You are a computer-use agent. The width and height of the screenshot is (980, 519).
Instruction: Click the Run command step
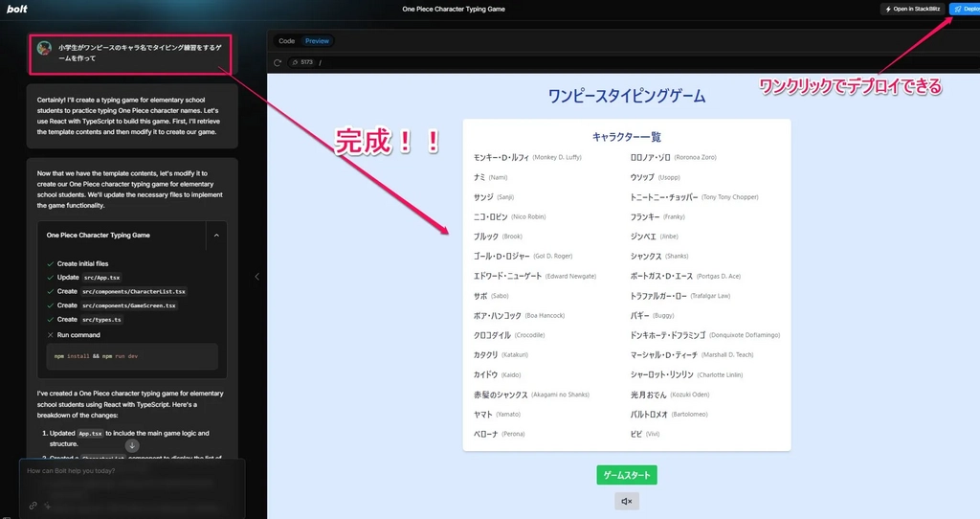tap(78, 335)
